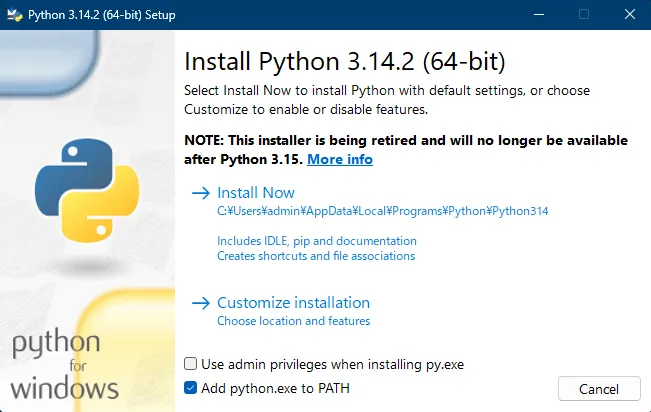The width and height of the screenshot is (651, 412).
Task: Click the Python314 install path text
Action: point(383,212)
